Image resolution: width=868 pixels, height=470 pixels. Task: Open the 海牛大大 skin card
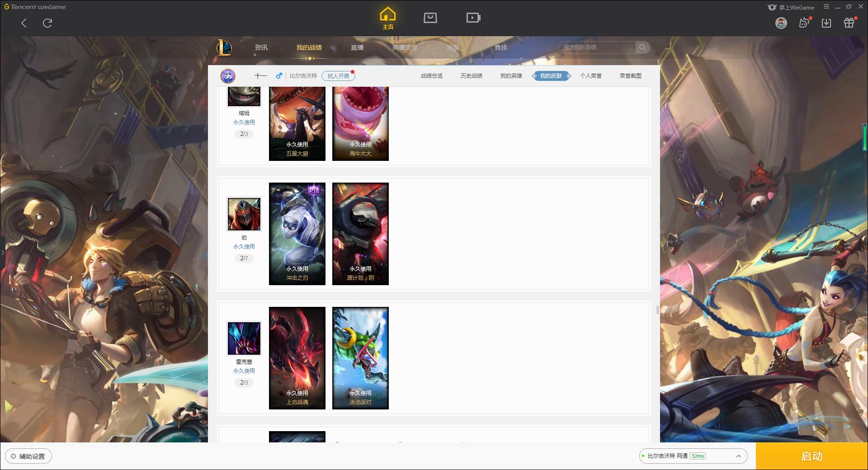(360, 124)
